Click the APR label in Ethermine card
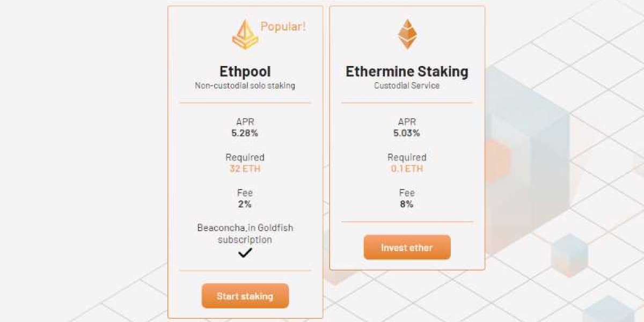The height and width of the screenshot is (322, 644). (407, 122)
